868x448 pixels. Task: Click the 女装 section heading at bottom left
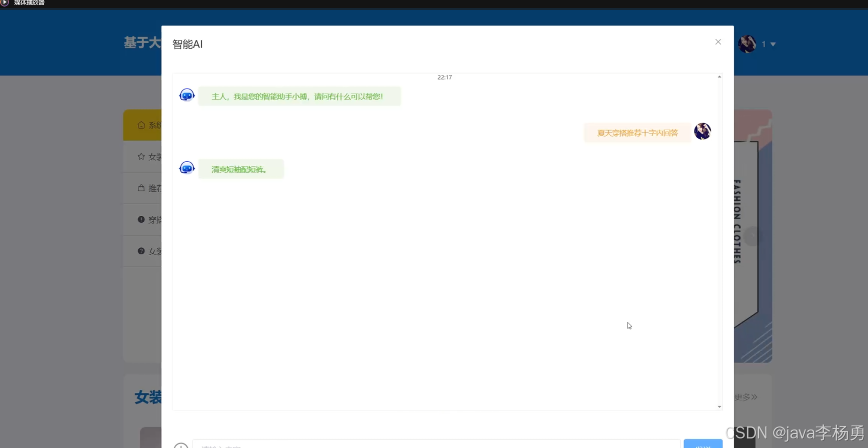(148, 397)
